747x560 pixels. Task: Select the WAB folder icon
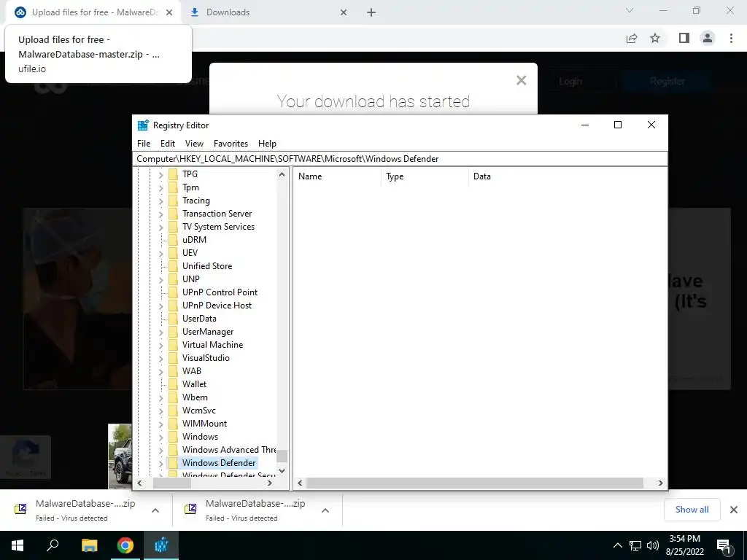(x=173, y=370)
